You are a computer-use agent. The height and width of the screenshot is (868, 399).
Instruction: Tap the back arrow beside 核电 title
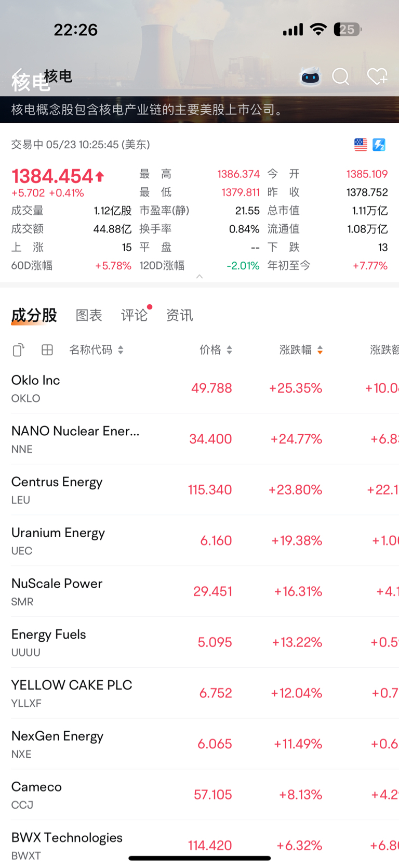pos(18,77)
